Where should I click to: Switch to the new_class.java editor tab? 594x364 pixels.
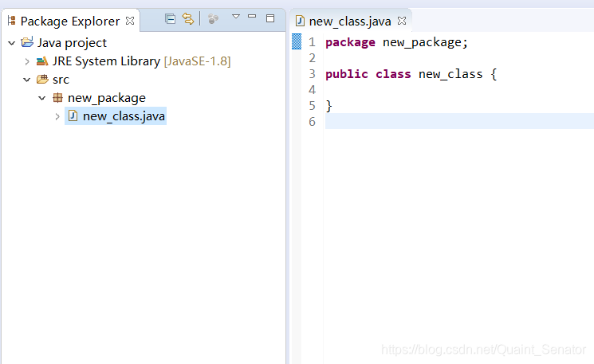(350, 22)
